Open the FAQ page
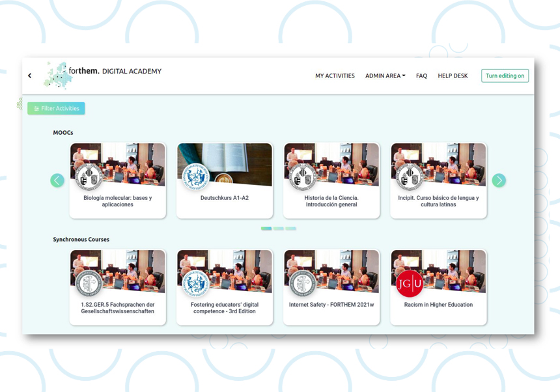This screenshot has width=560, height=392. tap(421, 76)
